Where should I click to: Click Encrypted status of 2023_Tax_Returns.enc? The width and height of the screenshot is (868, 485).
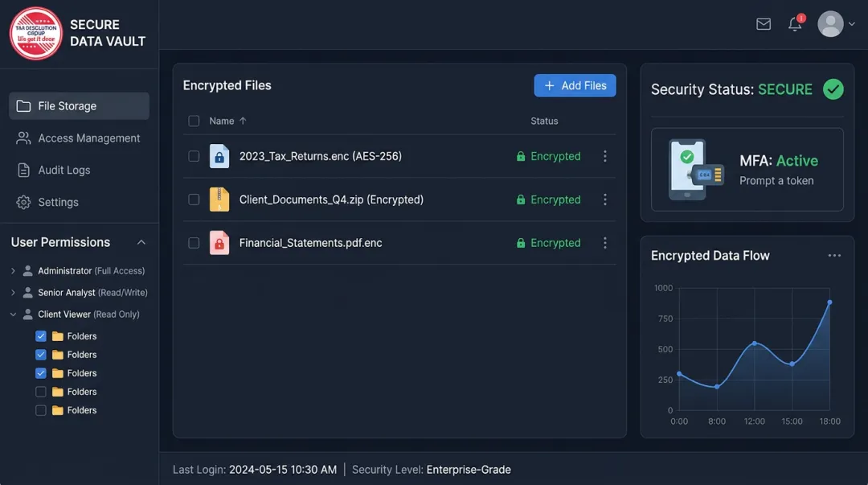[x=548, y=156]
